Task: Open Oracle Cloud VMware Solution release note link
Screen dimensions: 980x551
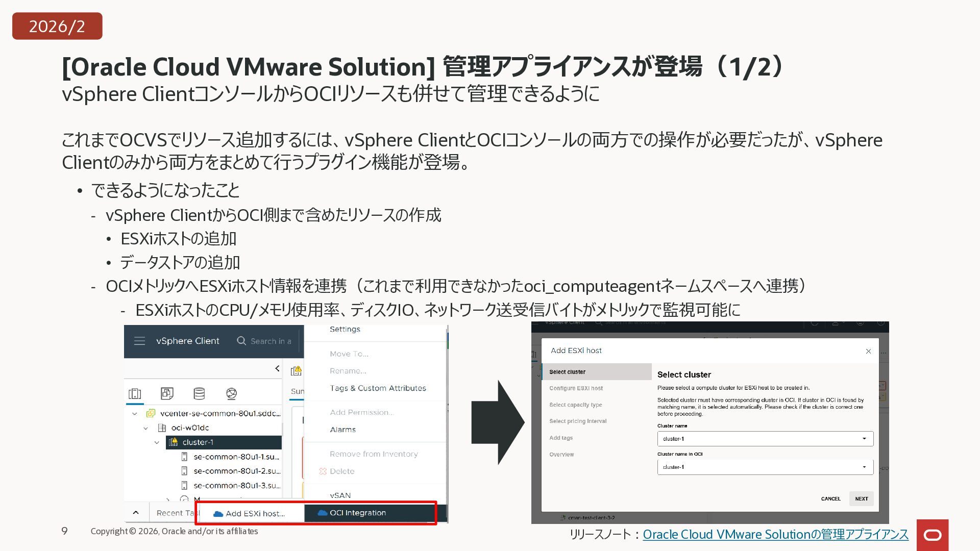Action: (775, 534)
